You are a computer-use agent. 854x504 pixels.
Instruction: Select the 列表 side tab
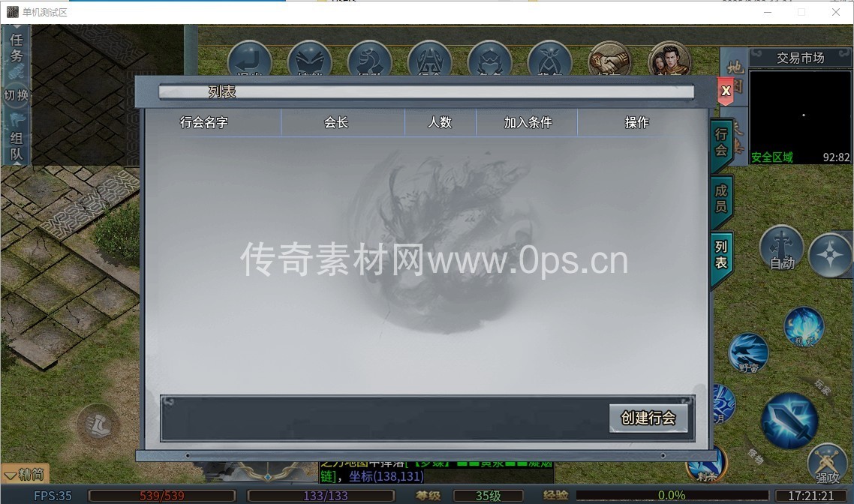(721, 256)
